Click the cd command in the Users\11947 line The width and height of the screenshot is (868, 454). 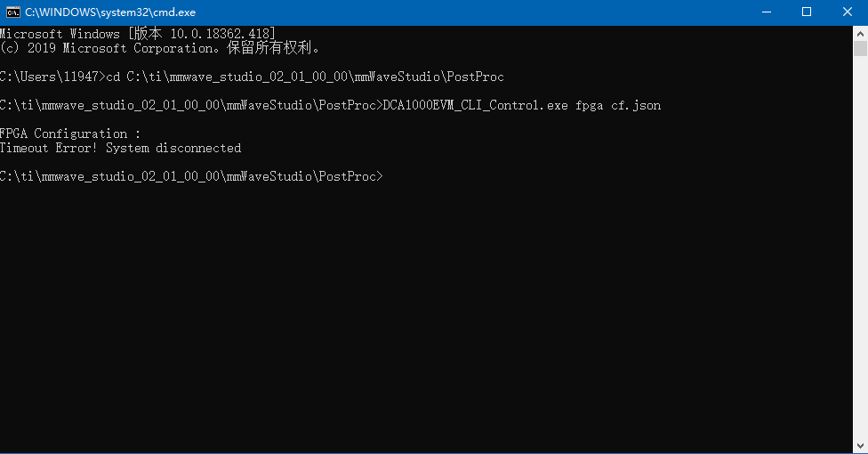[x=113, y=77]
